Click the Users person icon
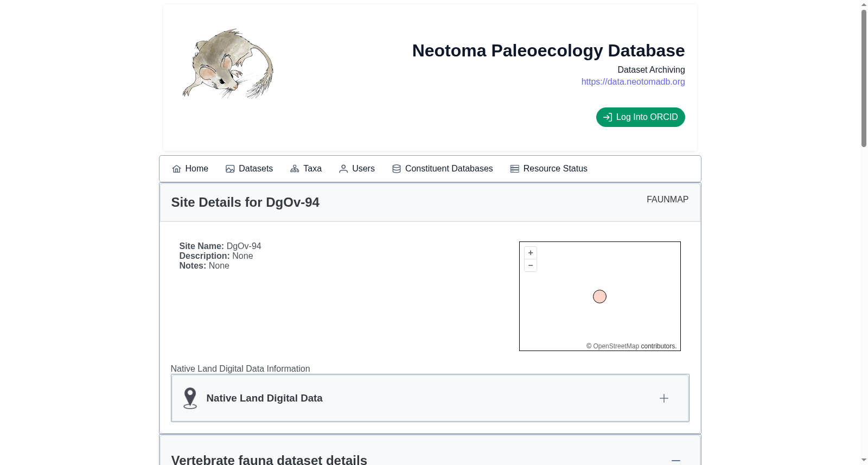This screenshot has width=868, height=465. pos(343,169)
